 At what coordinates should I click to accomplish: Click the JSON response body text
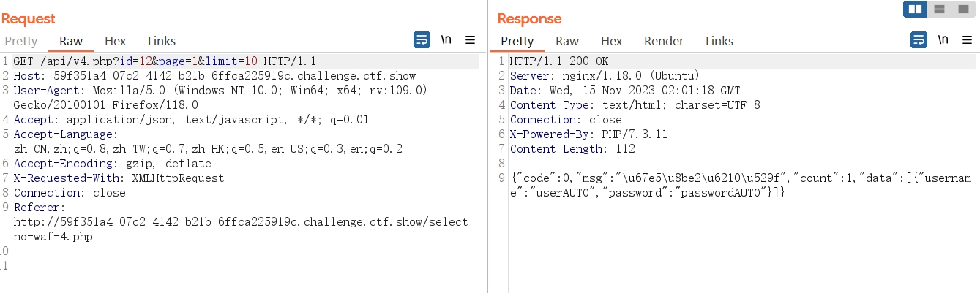[x=740, y=185]
